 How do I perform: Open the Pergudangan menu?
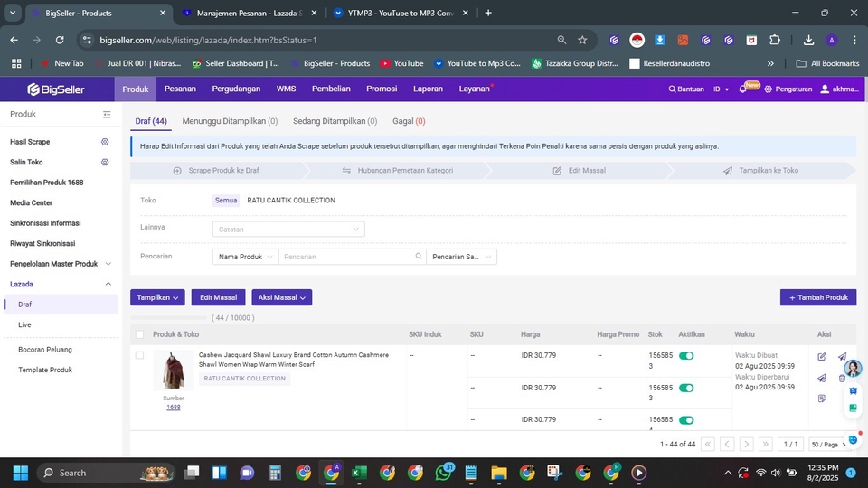[x=236, y=89]
